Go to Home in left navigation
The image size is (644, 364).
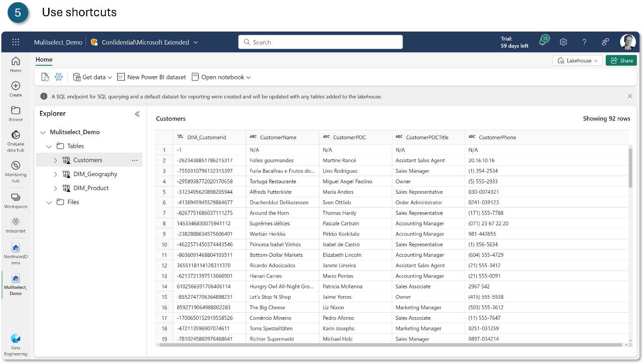click(16, 64)
